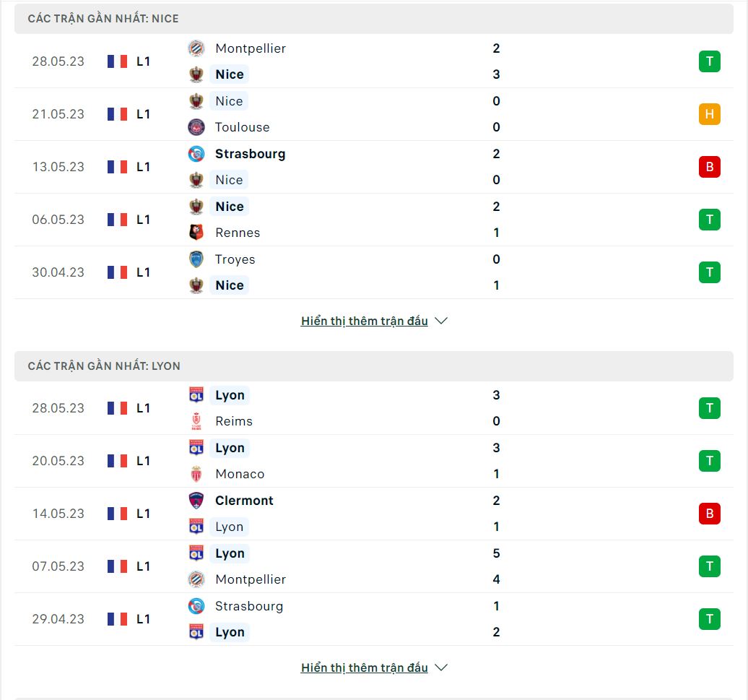Click the Troyes club crest

coord(196,259)
